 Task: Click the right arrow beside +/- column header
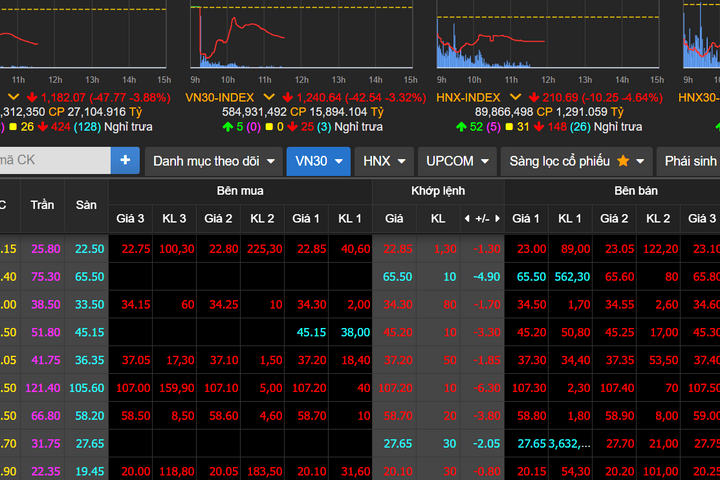point(497,219)
